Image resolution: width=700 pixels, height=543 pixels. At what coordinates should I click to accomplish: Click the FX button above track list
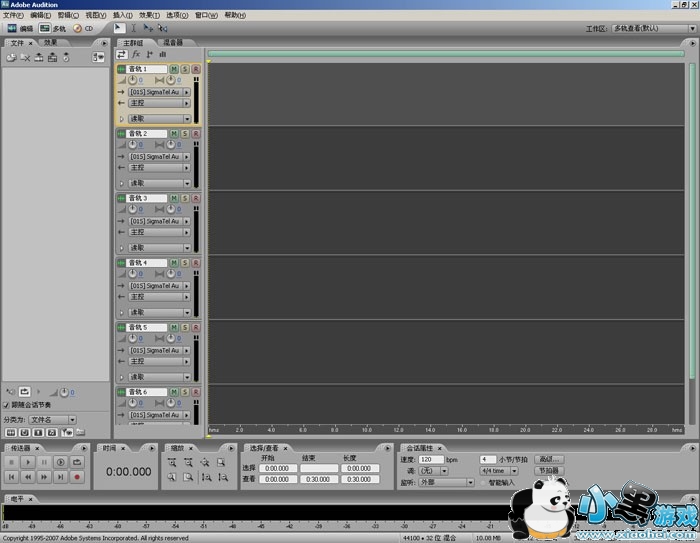tap(136, 54)
